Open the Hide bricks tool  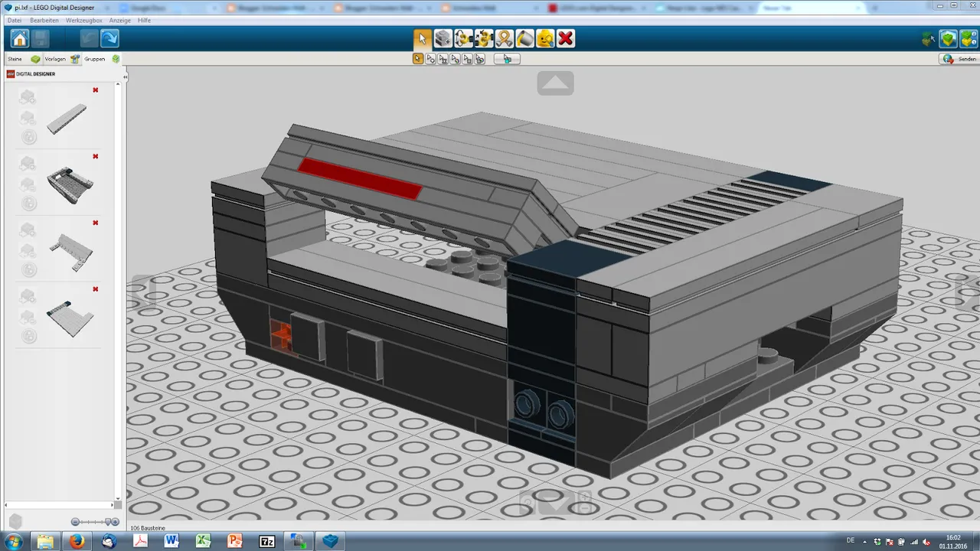[x=545, y=38]
